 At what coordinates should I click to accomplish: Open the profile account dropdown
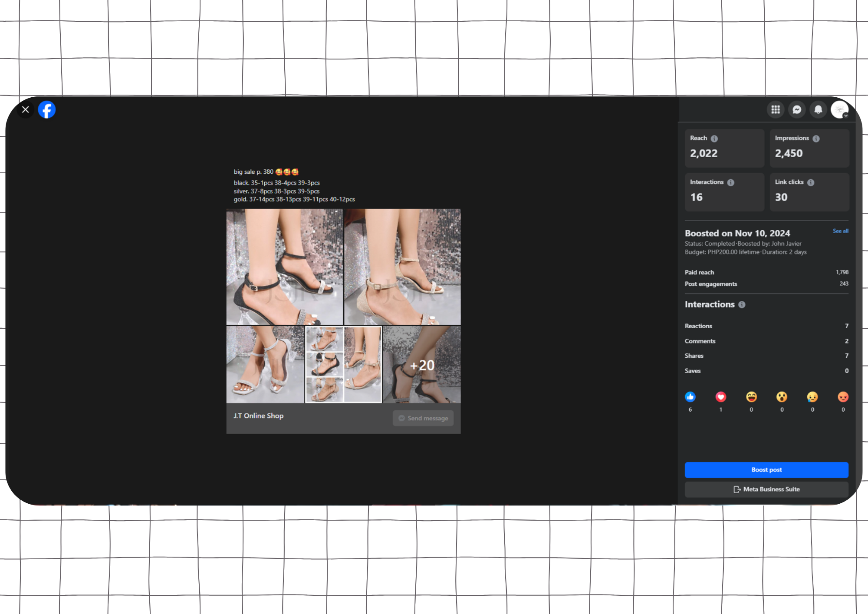tap(840, 109)
